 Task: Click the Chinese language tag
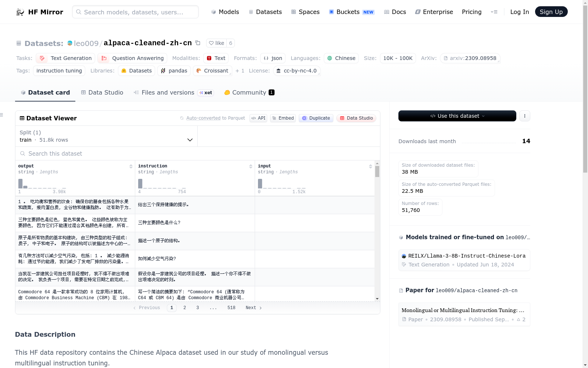click(341, 58)
